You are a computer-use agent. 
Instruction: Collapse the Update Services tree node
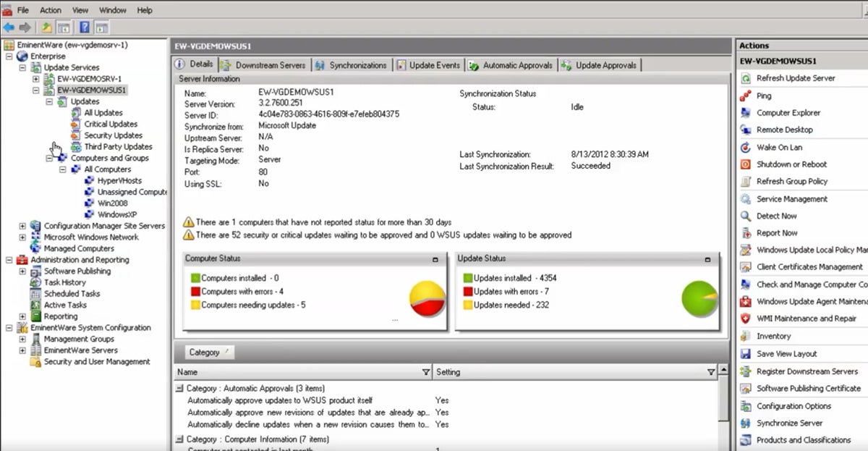22,67
